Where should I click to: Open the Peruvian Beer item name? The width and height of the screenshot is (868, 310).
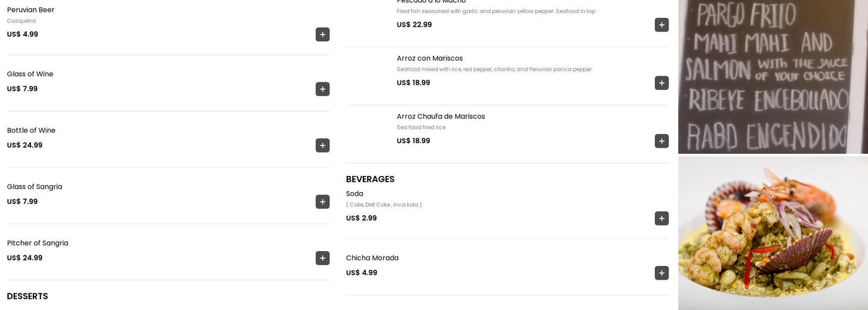(30, 10)
